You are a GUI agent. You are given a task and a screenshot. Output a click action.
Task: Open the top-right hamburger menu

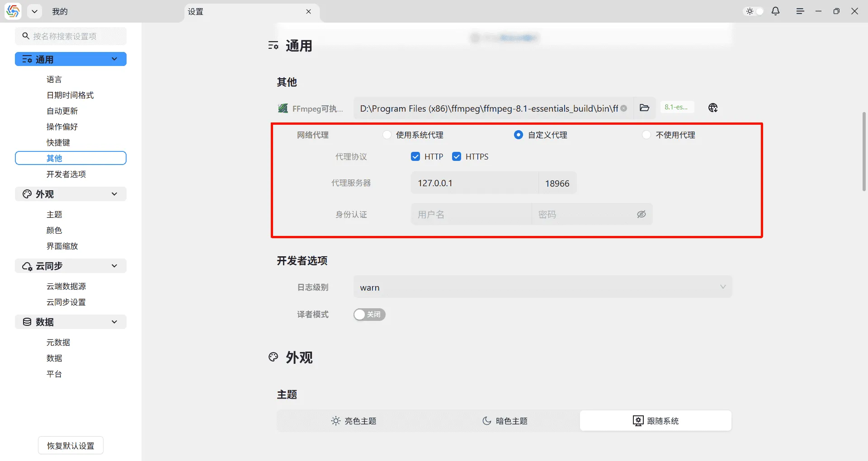pyautogui.click(x=800, y=11)
